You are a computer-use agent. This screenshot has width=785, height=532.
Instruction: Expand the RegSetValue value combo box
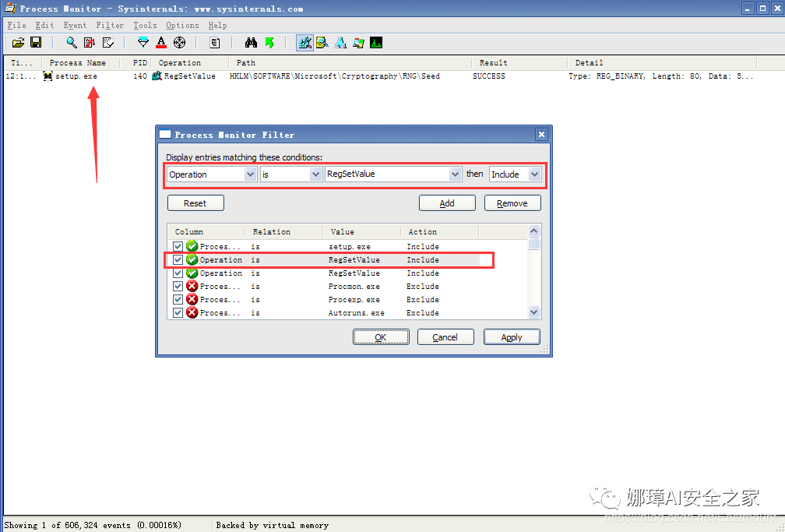click(x=455, y=174)
